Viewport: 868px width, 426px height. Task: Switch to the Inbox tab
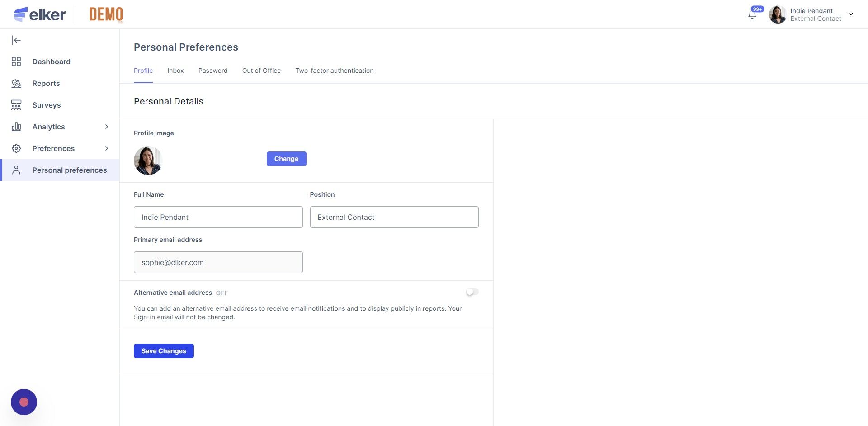tap(175, 71)
